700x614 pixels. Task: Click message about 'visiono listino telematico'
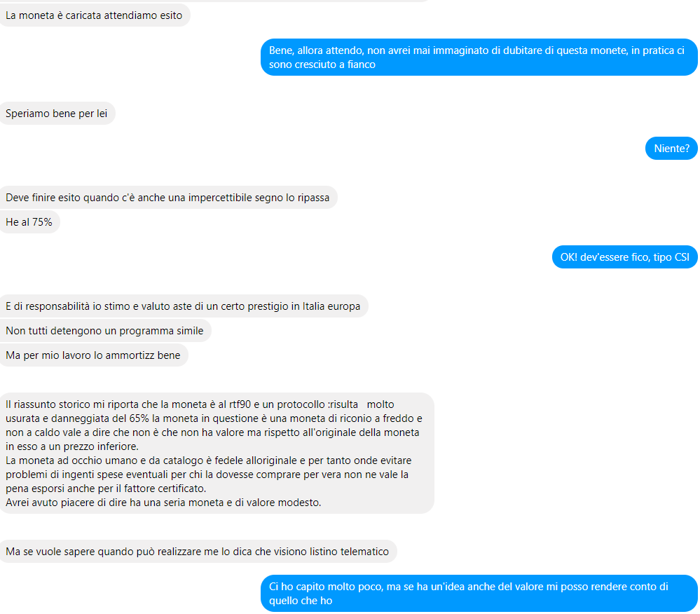198,552
